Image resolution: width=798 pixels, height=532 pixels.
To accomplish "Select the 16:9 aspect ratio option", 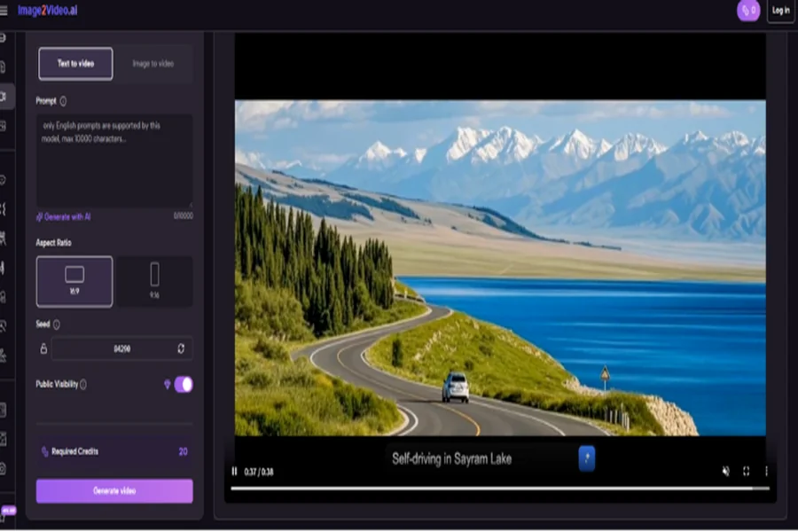I will tap(74, 281).
